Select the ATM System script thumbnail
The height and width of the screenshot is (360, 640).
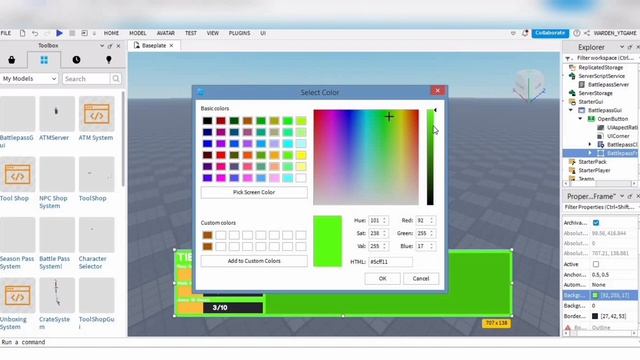97,113
